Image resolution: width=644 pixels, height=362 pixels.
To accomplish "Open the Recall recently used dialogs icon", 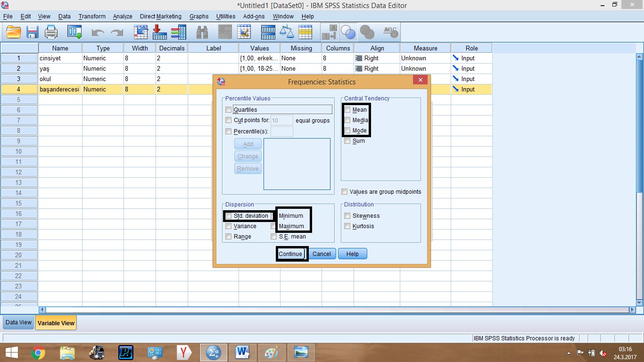I will point(74,32).
